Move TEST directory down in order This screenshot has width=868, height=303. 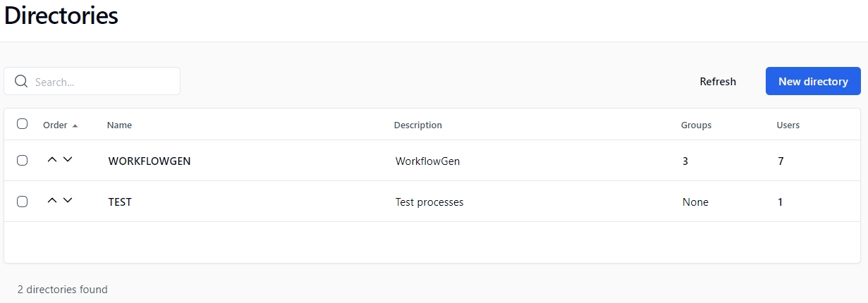pos(68,201)
